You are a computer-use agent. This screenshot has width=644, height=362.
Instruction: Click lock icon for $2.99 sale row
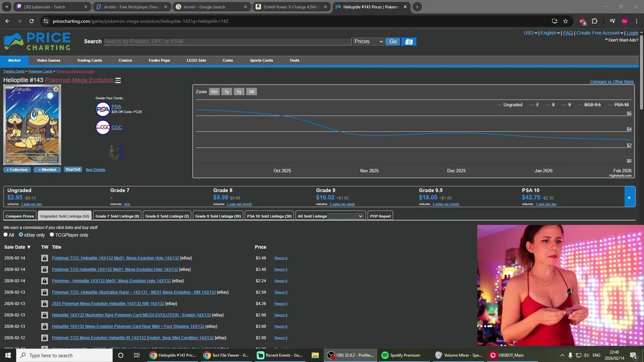[x=44, y=315]
